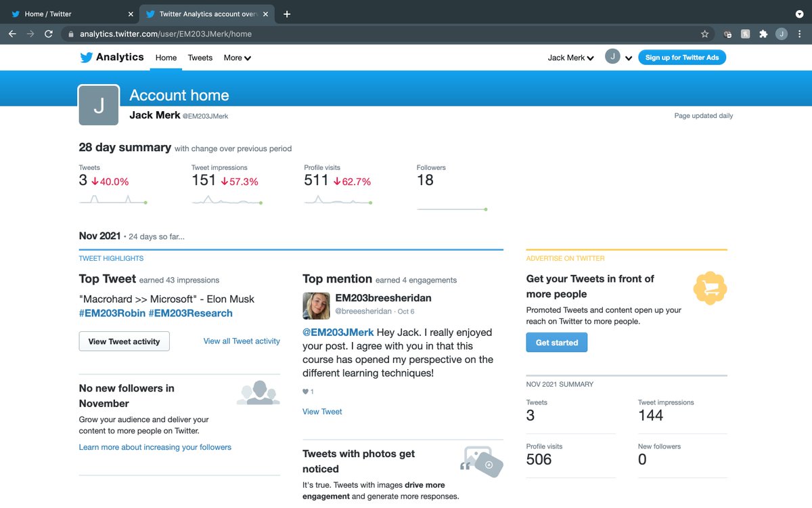Viewport: 812px width, 508px height.
Task: Reload the page with refresh icon
Action: [49, 34]
